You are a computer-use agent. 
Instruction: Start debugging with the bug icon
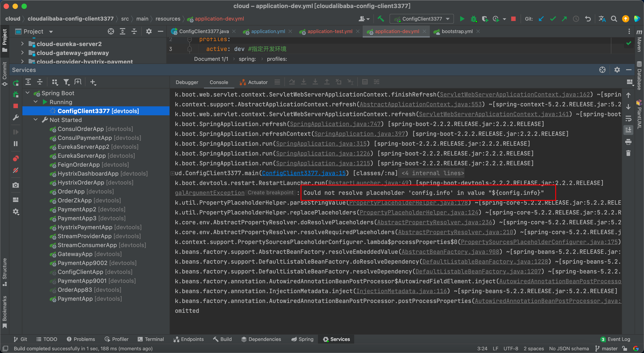pos(474,19)
